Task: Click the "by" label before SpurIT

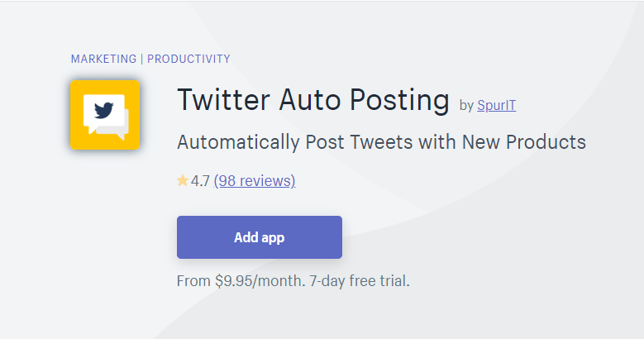Action: [x=466, y=106]
